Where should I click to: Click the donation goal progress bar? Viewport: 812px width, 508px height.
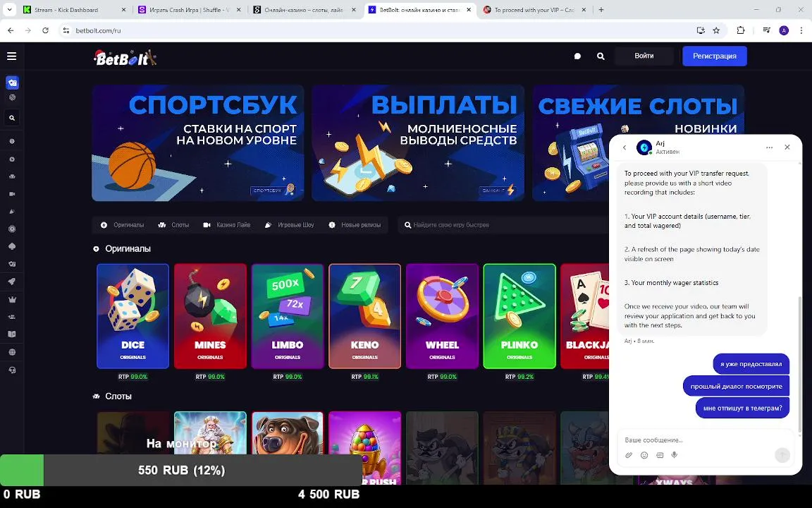coord(181,470)
